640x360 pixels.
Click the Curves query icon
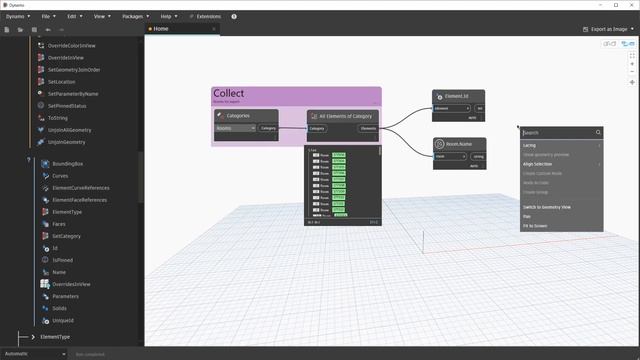click(x=45, y=176)
